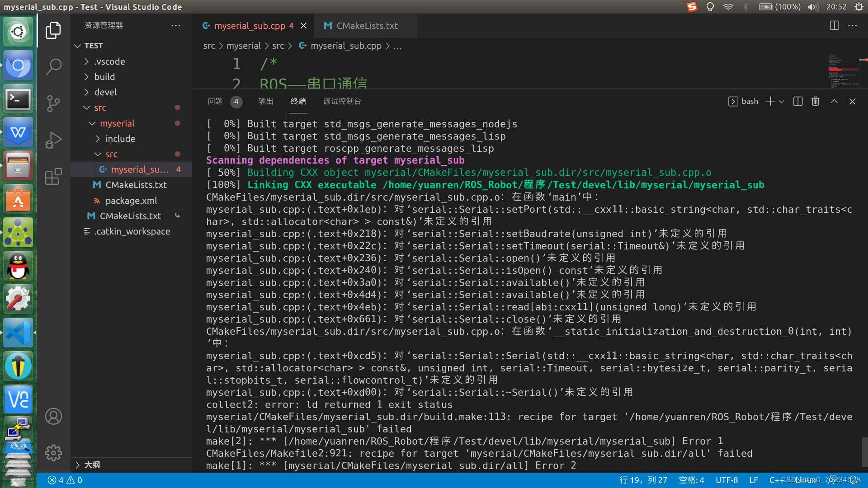Screen dimensions: 868x488
Task: Open the new terminal launch profile dropdown
Action: tap(782, 101)
